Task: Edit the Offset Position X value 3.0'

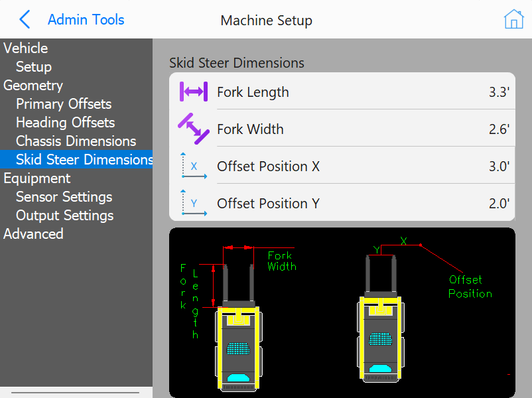Action: 499,166
